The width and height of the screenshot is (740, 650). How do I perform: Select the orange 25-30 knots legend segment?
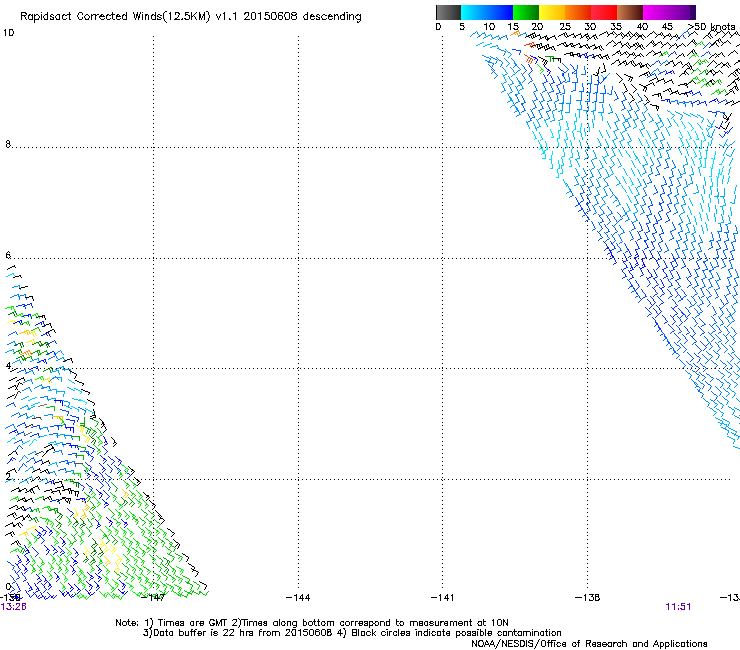click(x=578, y=12)
